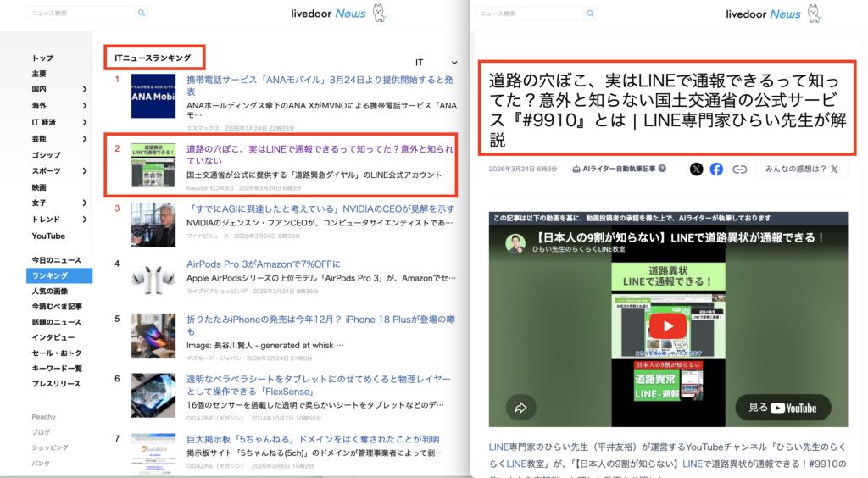Expand the スポーツ sidebar submenu
Viewport: 868px width, 478px height.
tap(85, 171)
